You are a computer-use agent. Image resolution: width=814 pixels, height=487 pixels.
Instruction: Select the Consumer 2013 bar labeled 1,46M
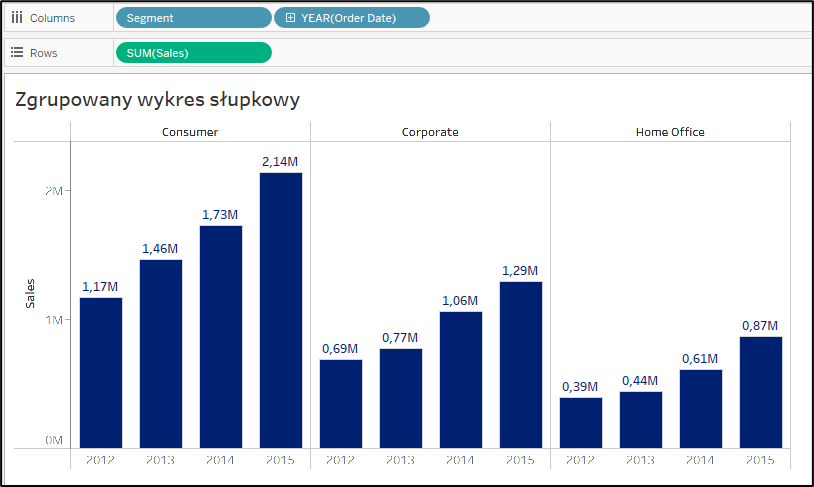[161, 354]
